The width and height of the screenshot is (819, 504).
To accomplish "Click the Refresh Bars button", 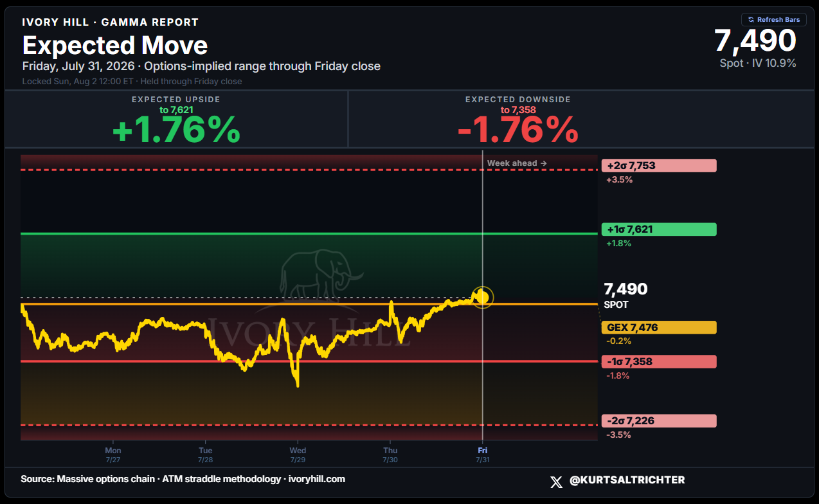I will 773,20.
